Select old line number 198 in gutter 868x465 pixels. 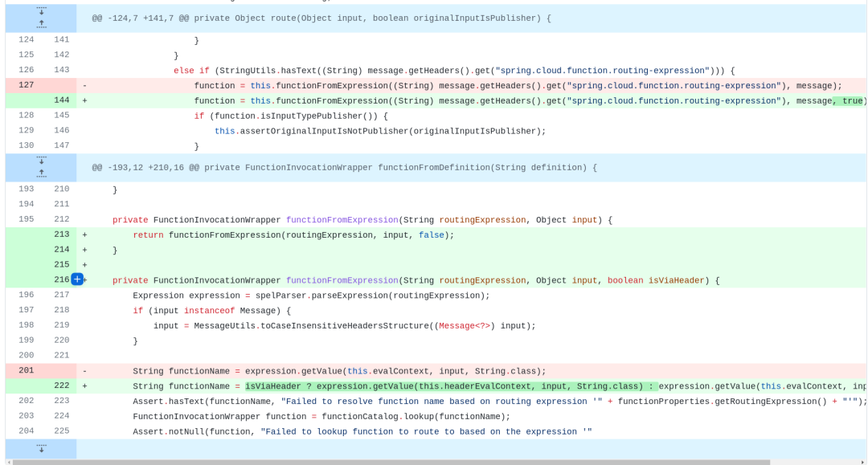click(x=26, y=324)
